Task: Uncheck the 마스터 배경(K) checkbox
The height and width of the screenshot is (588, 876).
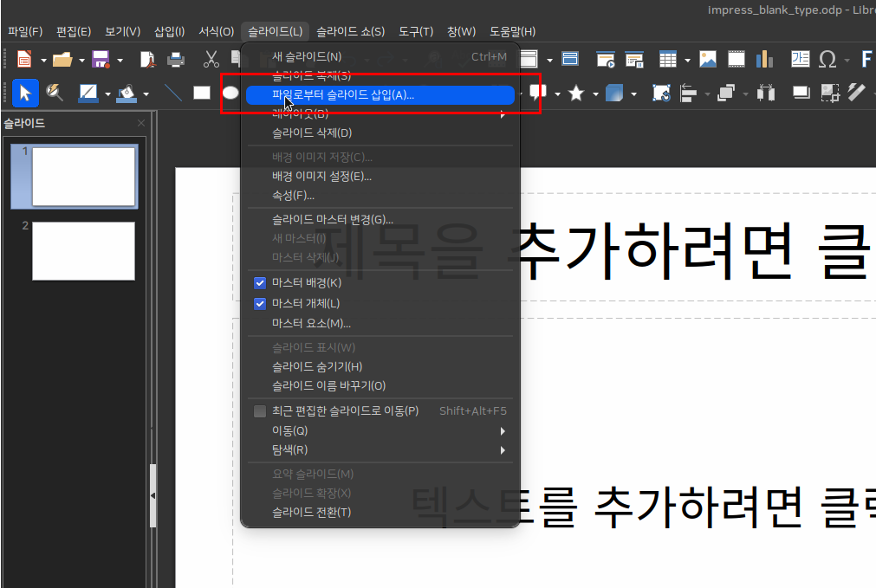Action: click(259, 283)
